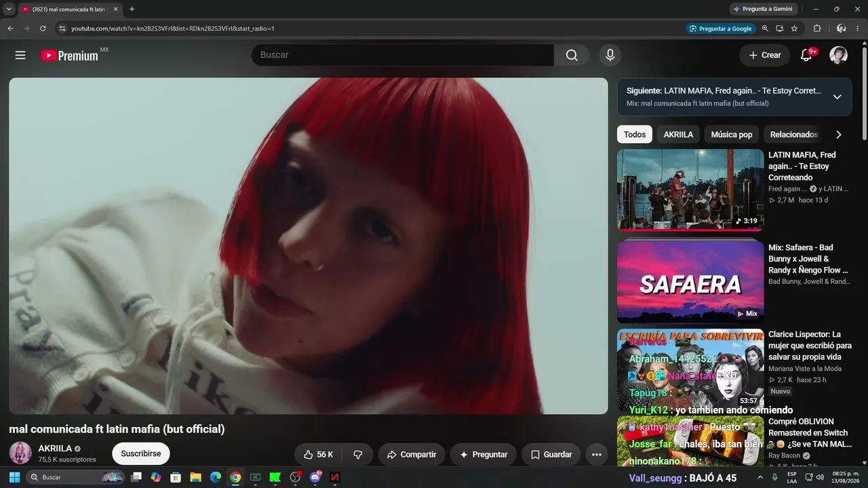868x488 pixels.
Task: Bookmark this page with the star
Action: click(x=794, y=28)
